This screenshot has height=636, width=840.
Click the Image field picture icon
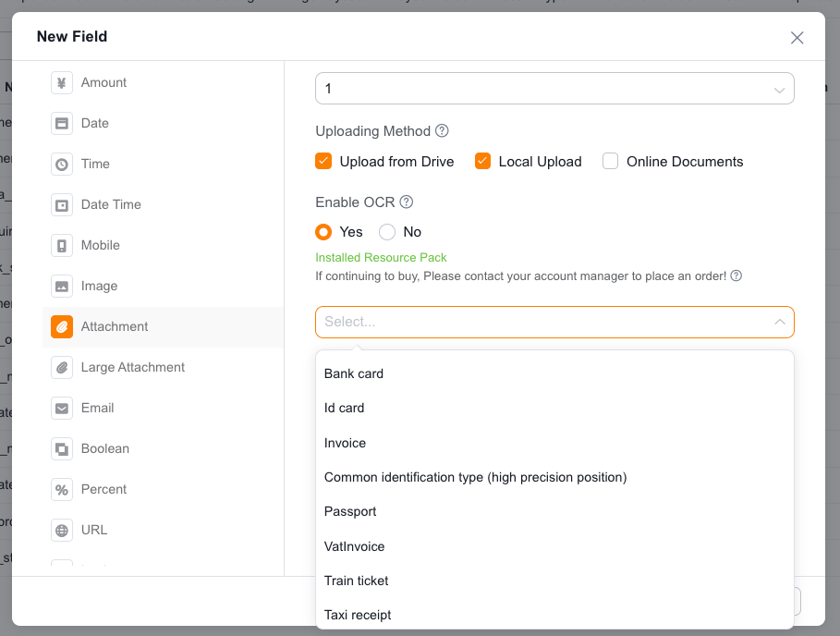[62, 287]
